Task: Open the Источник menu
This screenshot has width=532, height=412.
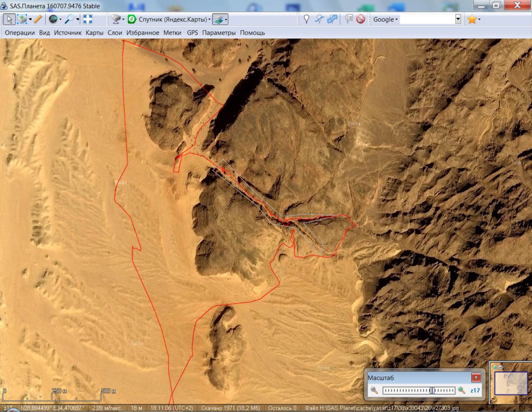Action: 68,32
